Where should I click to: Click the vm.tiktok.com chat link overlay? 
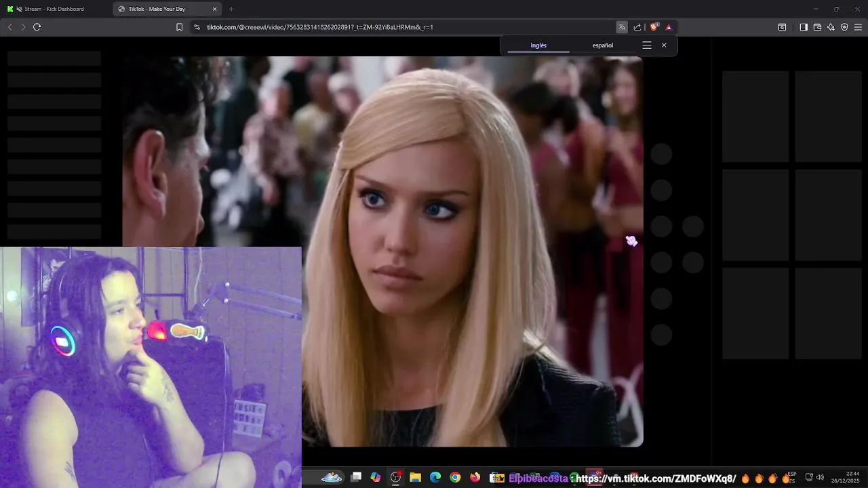click(x=656, y=479)
